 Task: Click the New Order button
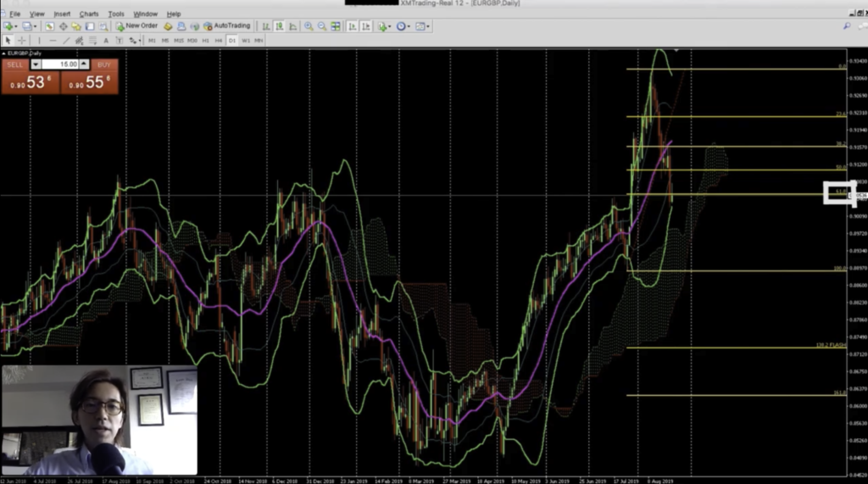click(x=136, y=26)
